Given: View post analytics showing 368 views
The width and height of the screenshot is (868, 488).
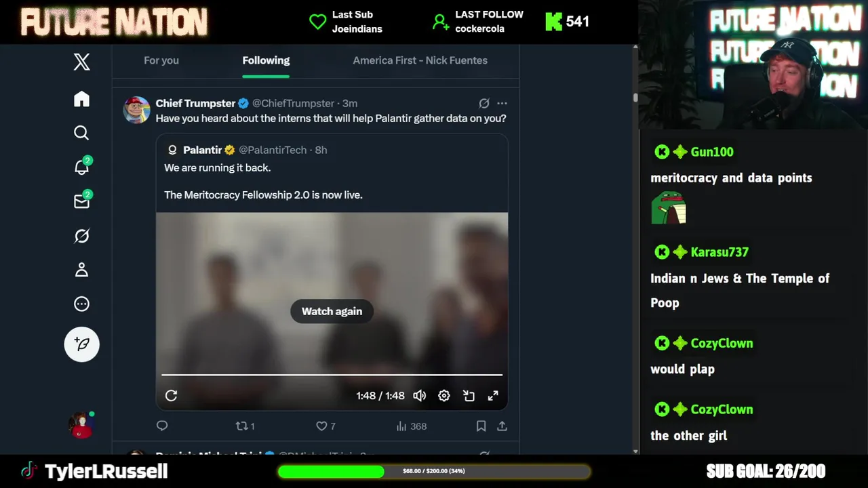Looking at the screenshot, I should click(412, 426).
